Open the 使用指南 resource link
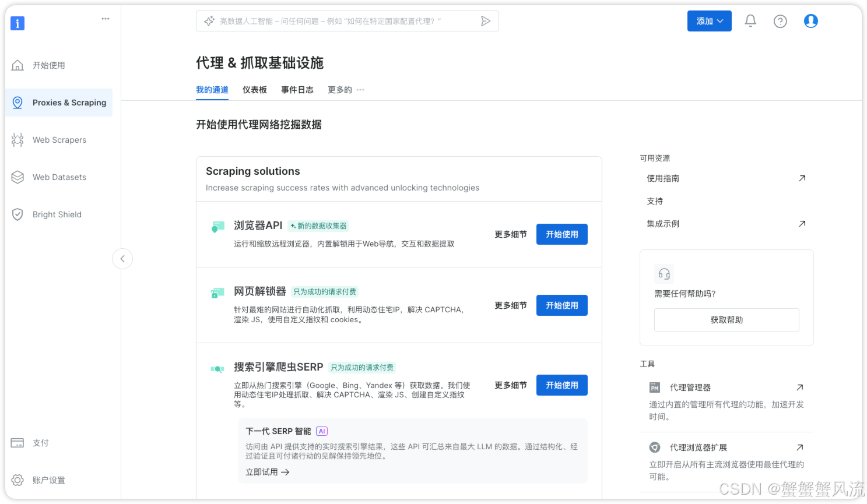Viewport: 867px width, 504px height. (663, 178)
